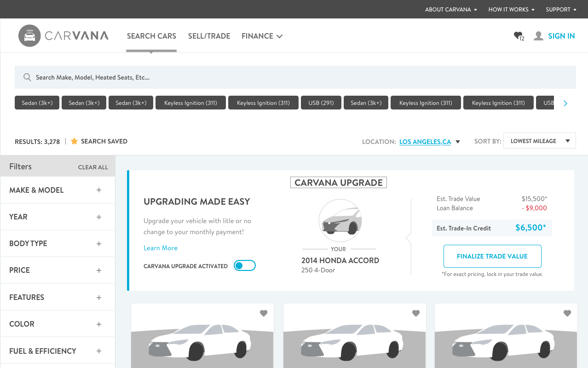Open the About Carvana dropdown menu
The image size is (588, 368).
(x=451, y=9)
